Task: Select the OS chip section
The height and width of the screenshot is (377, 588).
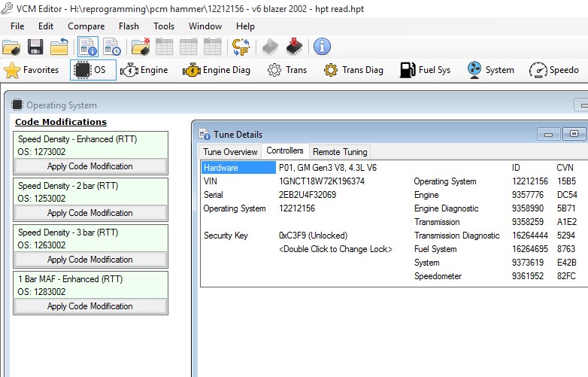Action: click(93, 70)
